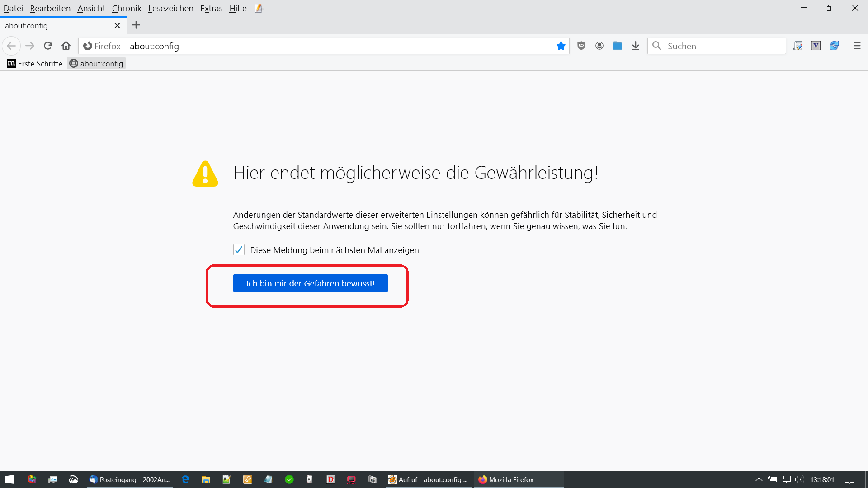Viewport: 868px width, 488px height.
Task: Click the account avatar toolbar icon
Action: point(599,46)
